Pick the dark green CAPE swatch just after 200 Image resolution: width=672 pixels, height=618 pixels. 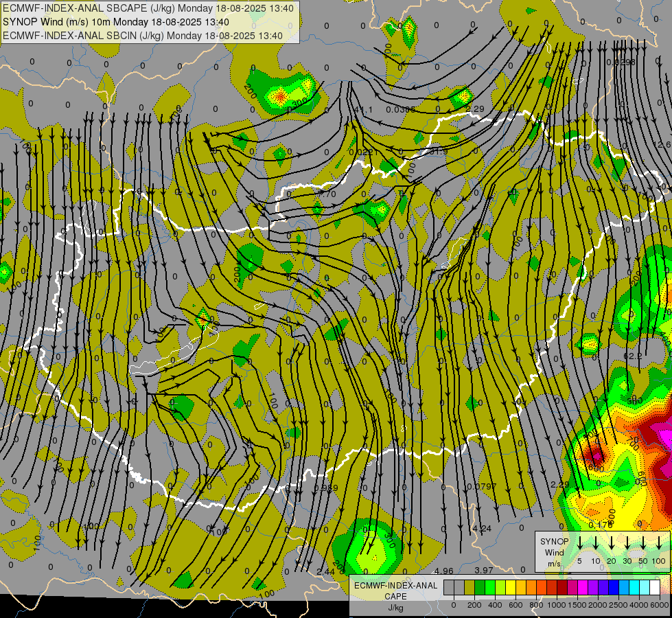click(480, 587)
